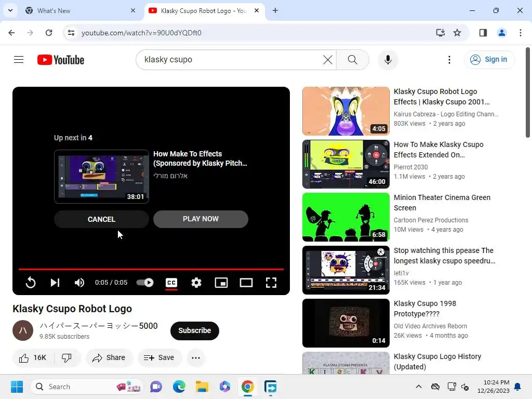
Task: Click the address bar URL
Action: click(141, 33)
